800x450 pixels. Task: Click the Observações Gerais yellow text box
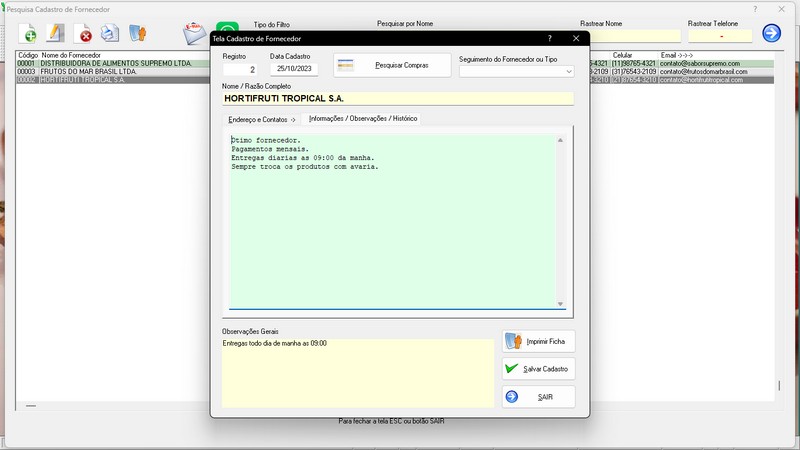(x=358, y=372)
